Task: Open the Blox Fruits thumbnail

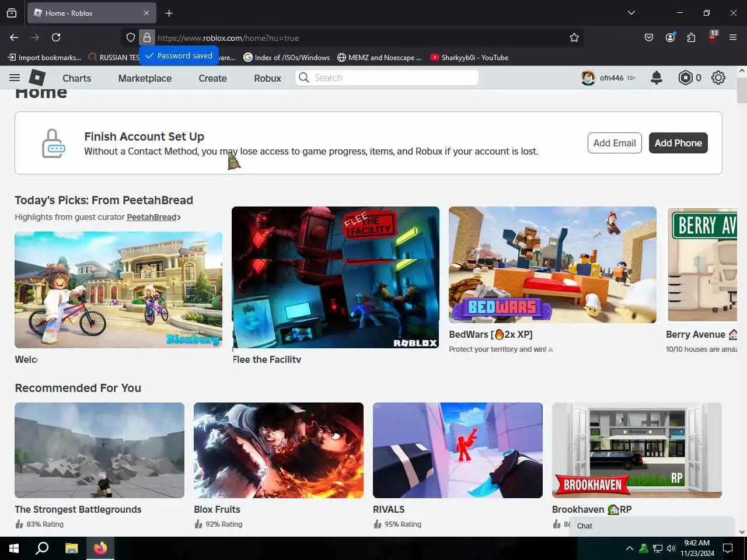Action: 278,450
